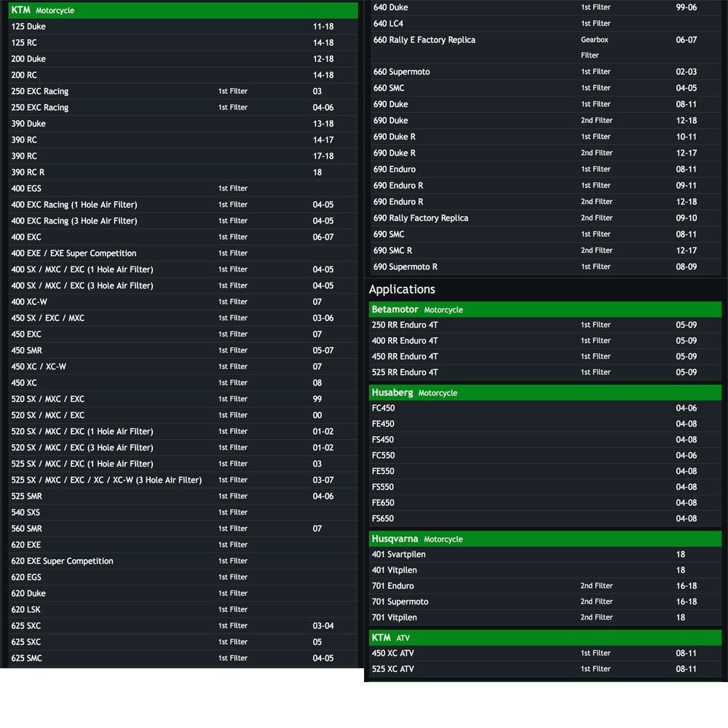The height and width of the screenshot is (728, 728).
Task: Select 690 Enduro R 2nd Filter row
Action: (x=545, y=202)
